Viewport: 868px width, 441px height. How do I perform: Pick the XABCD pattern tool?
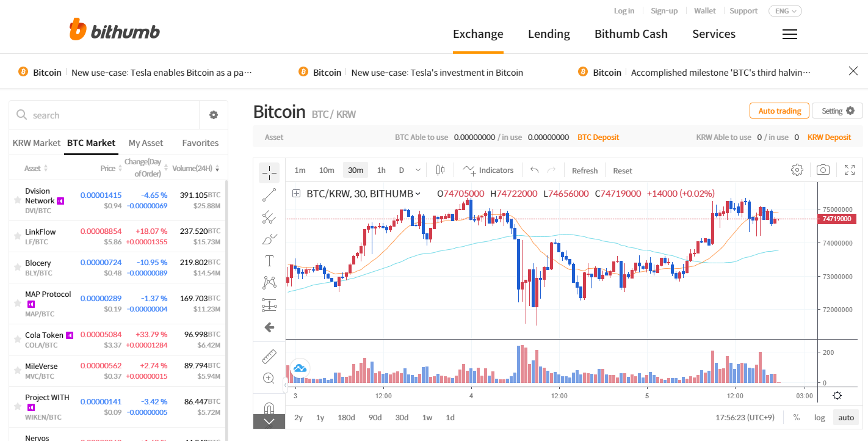pyautogui.click(x=269, y=282)
